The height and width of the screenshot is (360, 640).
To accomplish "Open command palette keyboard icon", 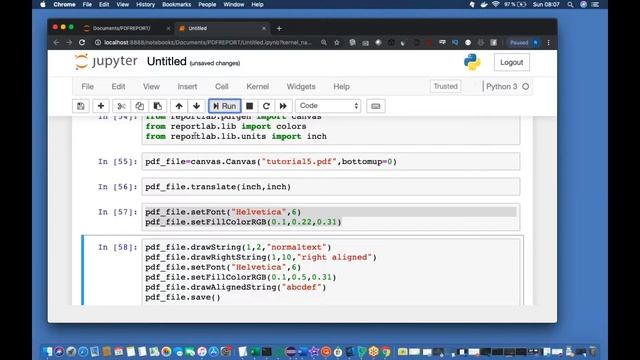I will (x=376, y=106).
